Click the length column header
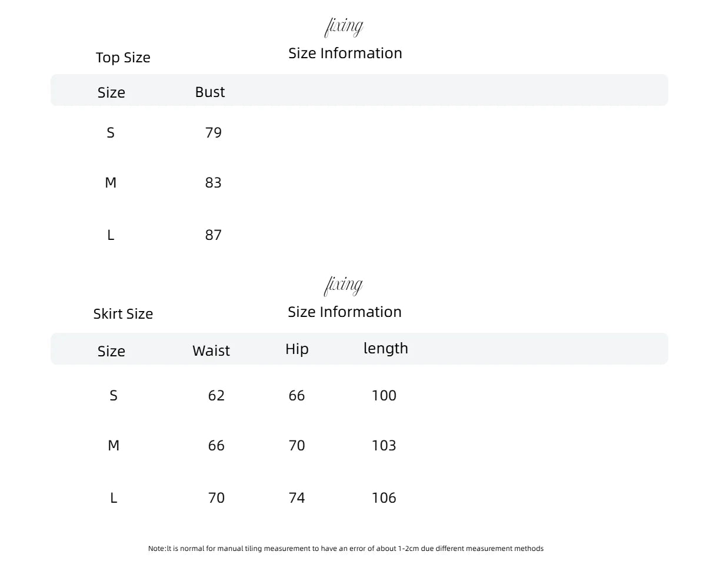Screen dimensions: 706x588 (x=386, y=348)
